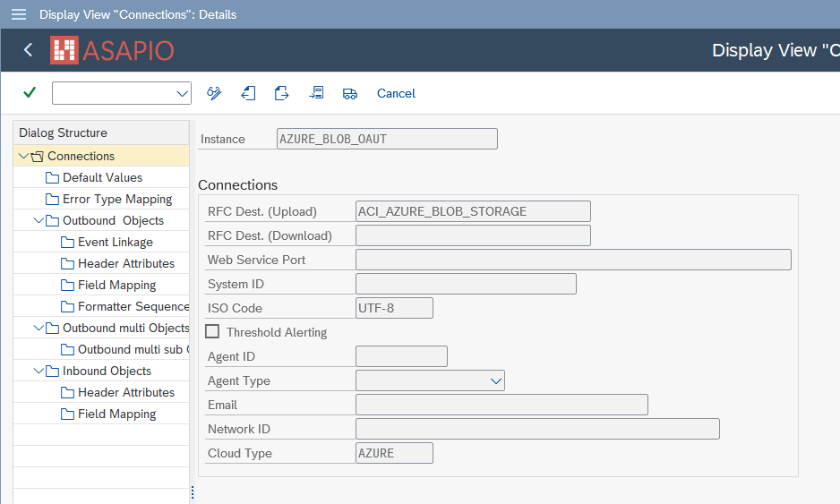Select Outbound Objects tree item
Image resolution: width=840 pixels, height=504 pixels.
coord(113,220)
